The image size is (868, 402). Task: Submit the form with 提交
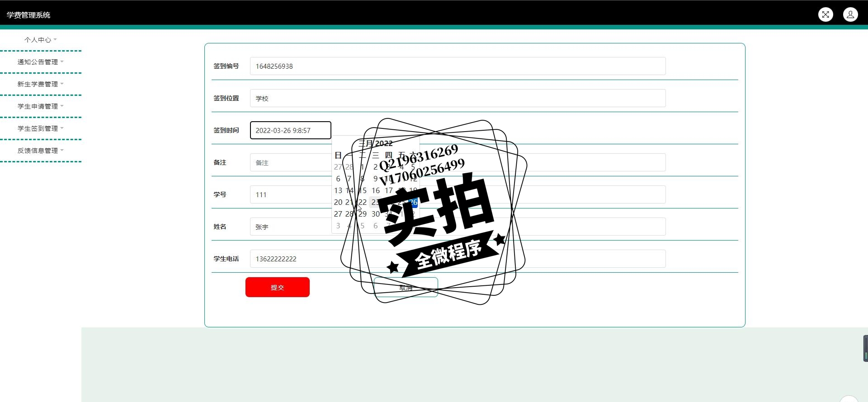pyautogui.click(x=278, y=287)
